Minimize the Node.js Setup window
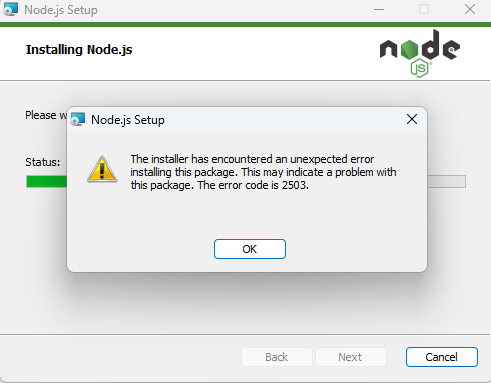The width and height of the screenshot is (491, 383). tap(379, 9)
